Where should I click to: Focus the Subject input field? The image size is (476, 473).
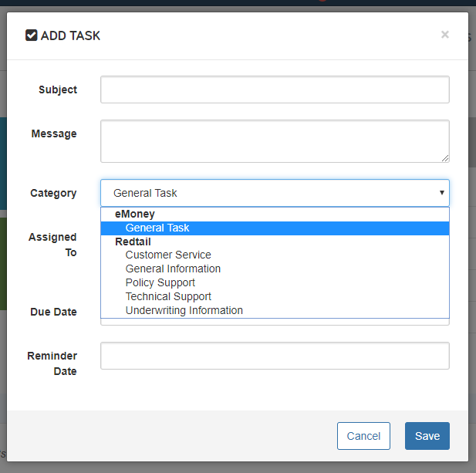pos(275,90)
